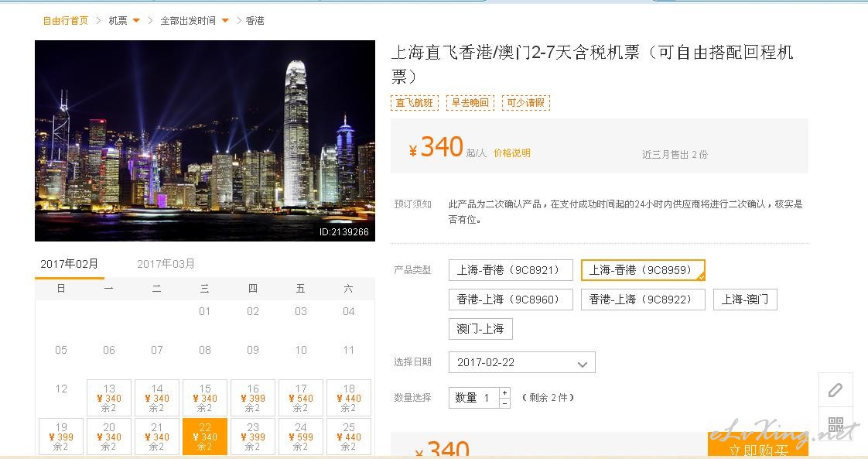Pick February 24 priced ¥599

301,437
